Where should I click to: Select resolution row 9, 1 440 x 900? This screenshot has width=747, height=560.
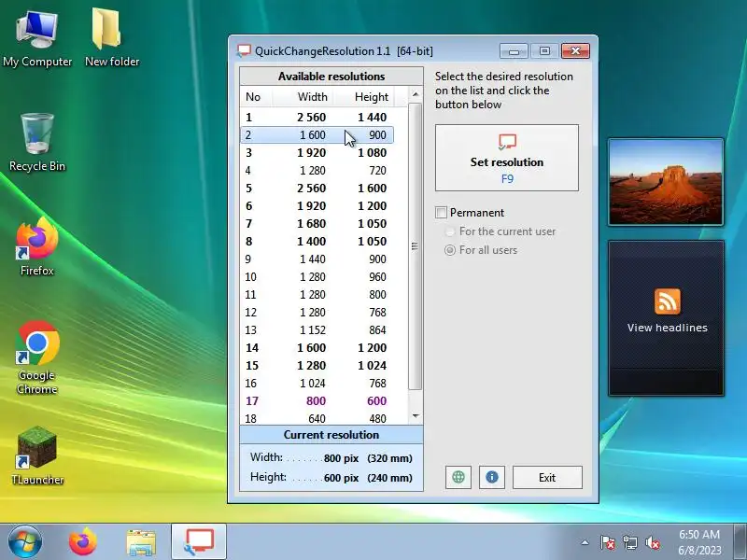tap(317, 259)
